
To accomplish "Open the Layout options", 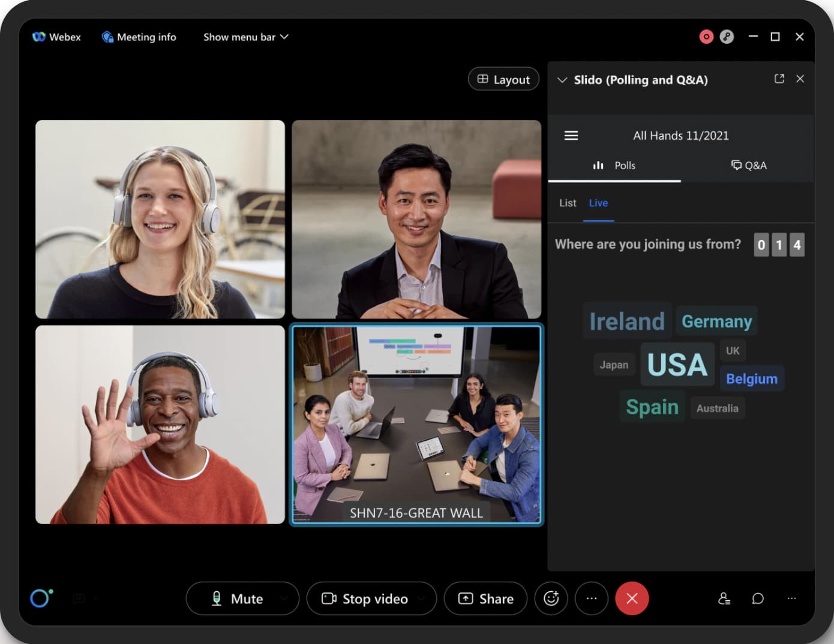I will pos(503,79).
